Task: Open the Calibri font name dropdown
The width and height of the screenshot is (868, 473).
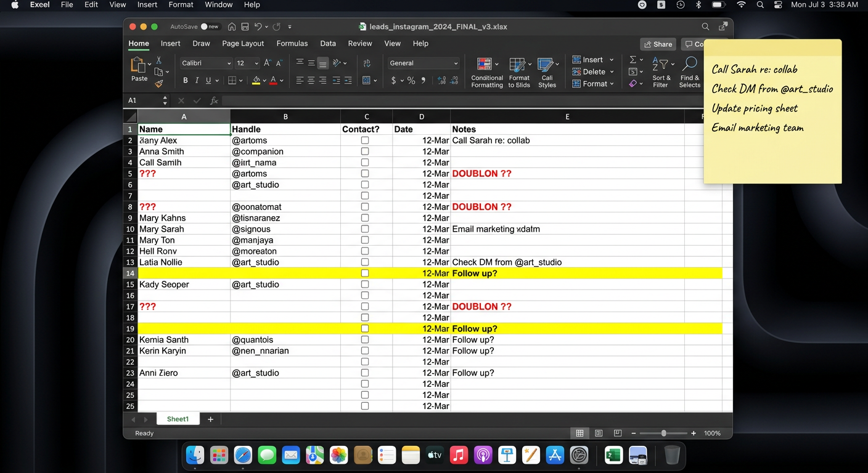Action: [229, 63]
